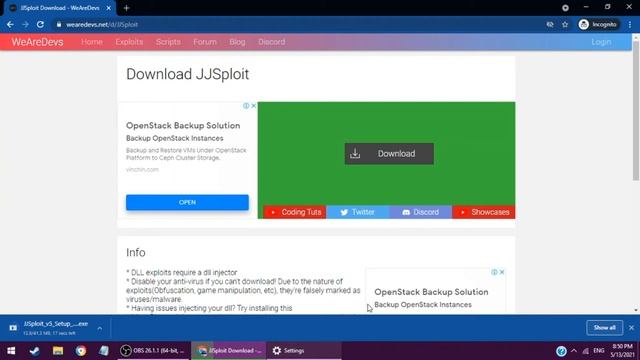Click OPEN in the OpenStack ad
The width and height of the screenshot is (640, 360).
(187, 202)
